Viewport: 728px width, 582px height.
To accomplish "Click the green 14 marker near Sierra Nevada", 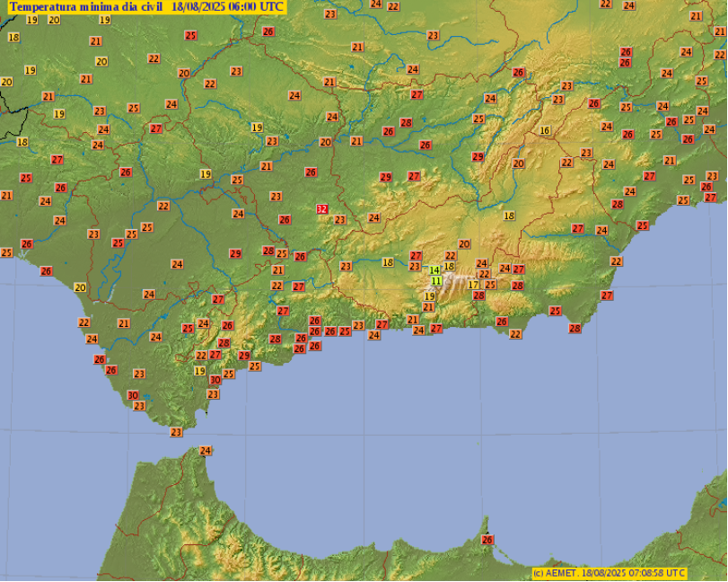I will pyautogui.click(x=433, y=270).
